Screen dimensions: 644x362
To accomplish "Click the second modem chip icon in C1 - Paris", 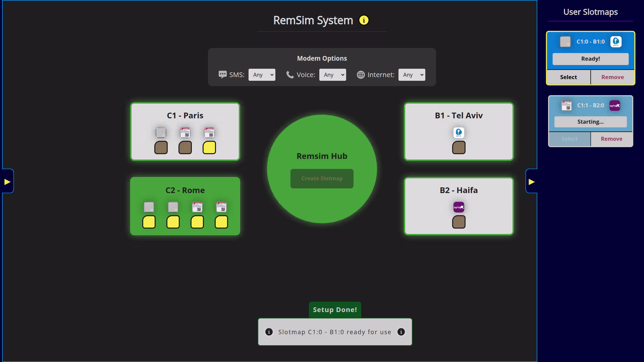I will coord(185,132).
